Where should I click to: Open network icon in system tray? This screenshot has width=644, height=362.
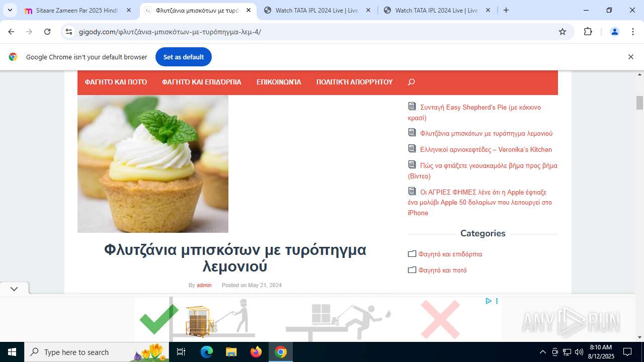(x=567, y=352)
